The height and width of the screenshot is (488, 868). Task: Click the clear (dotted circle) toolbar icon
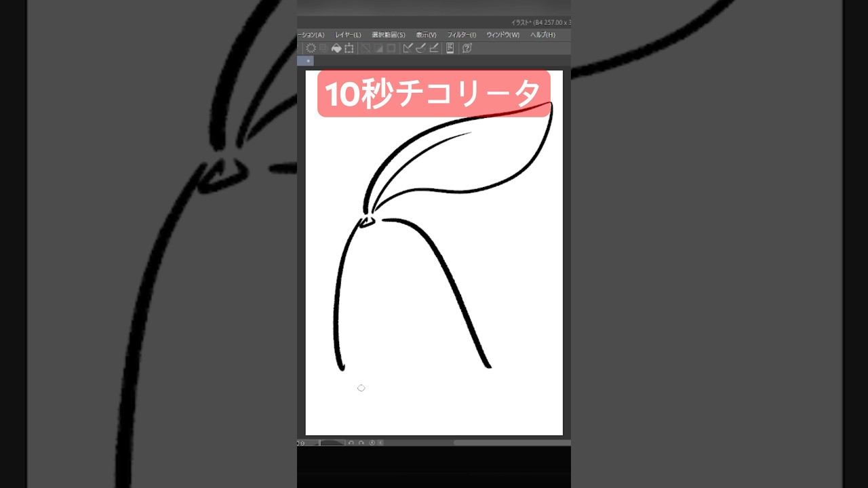[x=311, y=48]
